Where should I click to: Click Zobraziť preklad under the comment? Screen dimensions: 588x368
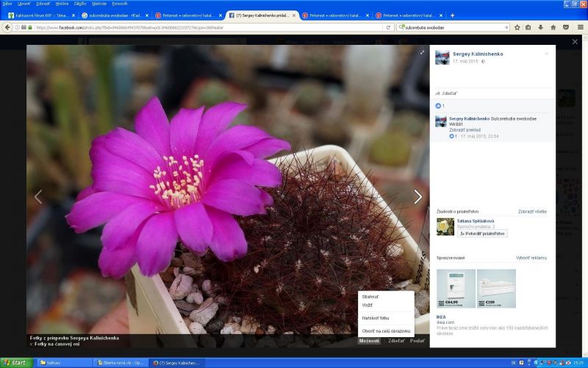point(465,130)
